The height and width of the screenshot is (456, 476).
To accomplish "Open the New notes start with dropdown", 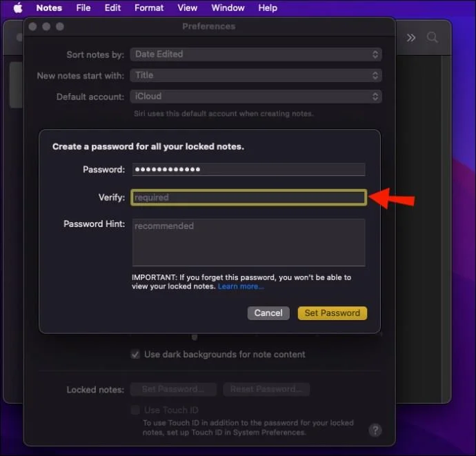I will tap(256, 75).
